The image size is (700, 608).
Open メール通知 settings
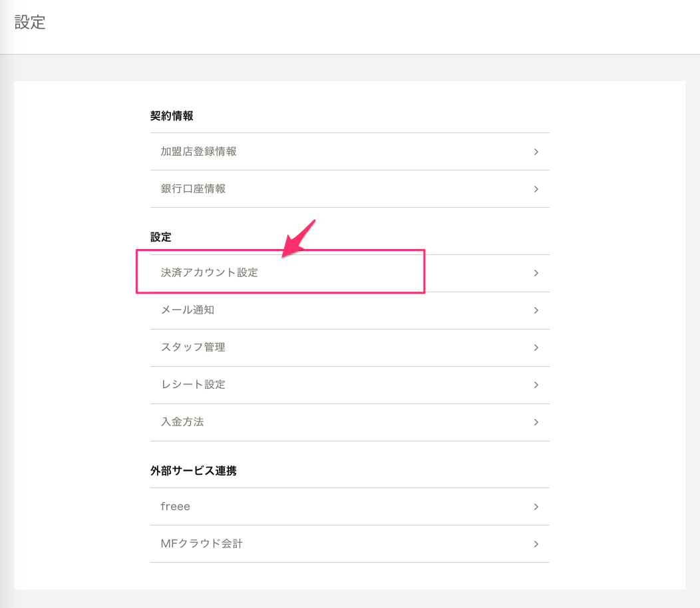coord(349,310)
